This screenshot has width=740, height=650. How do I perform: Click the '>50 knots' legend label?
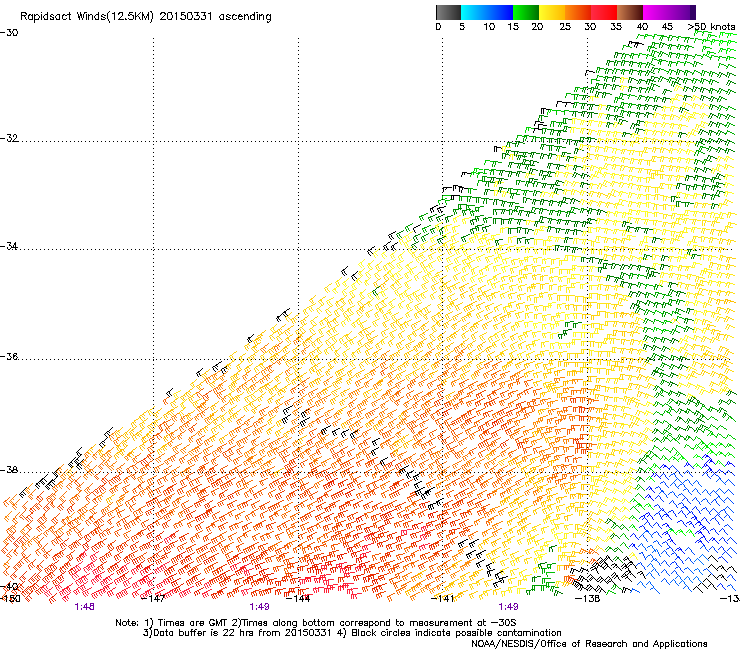coord(711,27)
